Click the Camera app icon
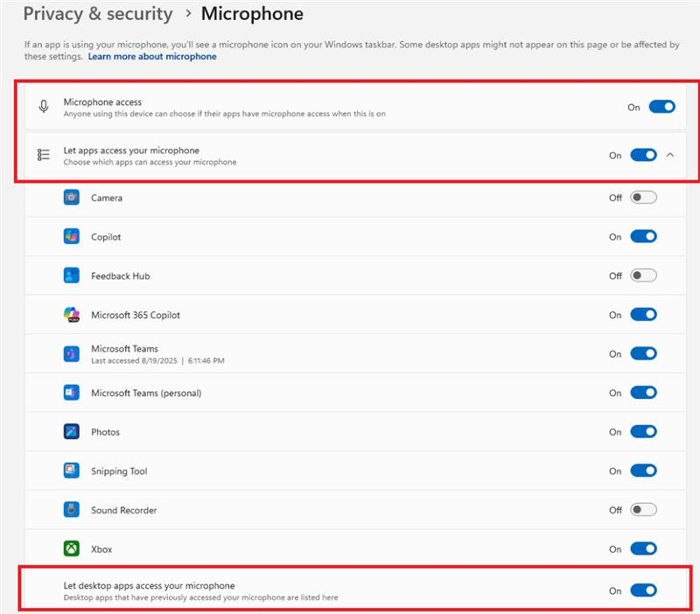 72,197
